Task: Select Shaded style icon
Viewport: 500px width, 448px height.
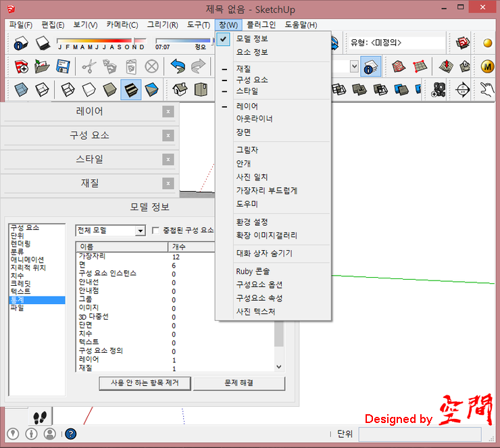Action: [x=109, y=90]
